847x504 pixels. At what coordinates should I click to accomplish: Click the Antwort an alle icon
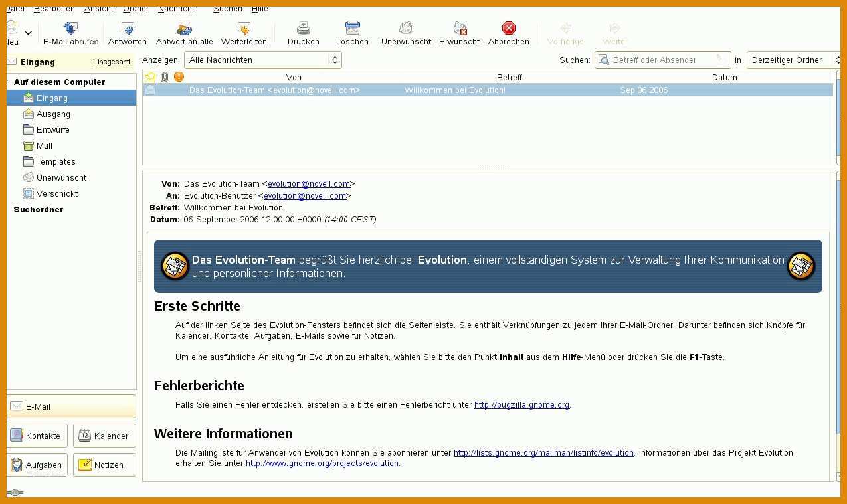point(185,28)
